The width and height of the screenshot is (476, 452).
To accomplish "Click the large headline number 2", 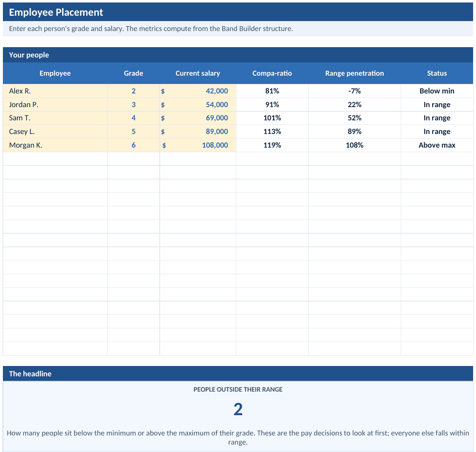I will click(238, 409).
